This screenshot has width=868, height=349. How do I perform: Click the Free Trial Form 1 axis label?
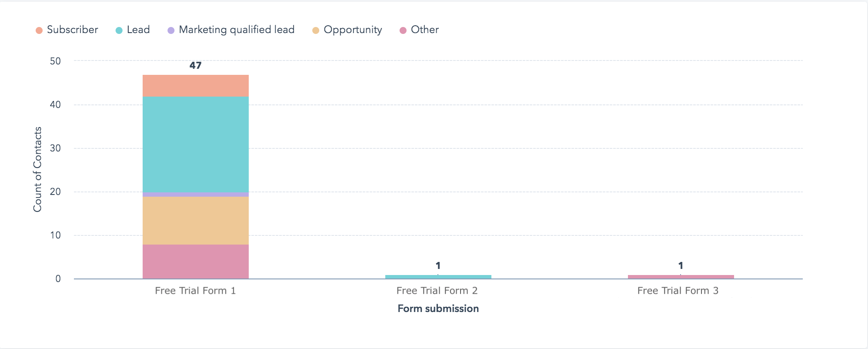click(x=195, y=291)
